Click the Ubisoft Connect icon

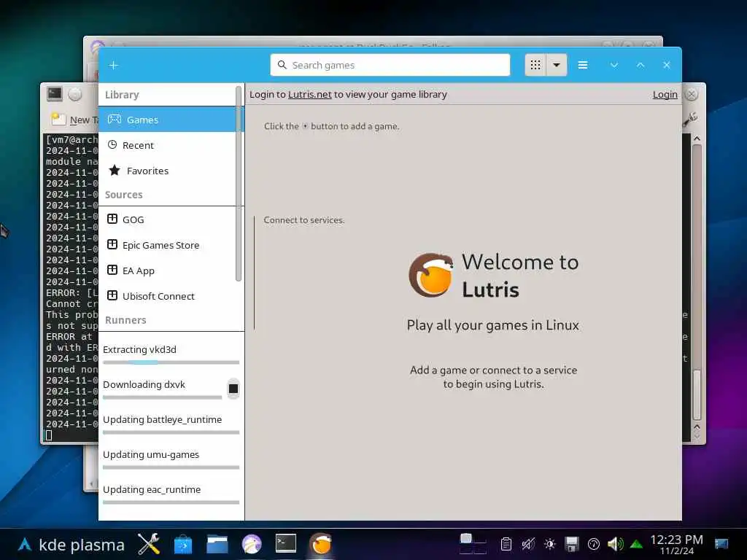click(112, 296)
